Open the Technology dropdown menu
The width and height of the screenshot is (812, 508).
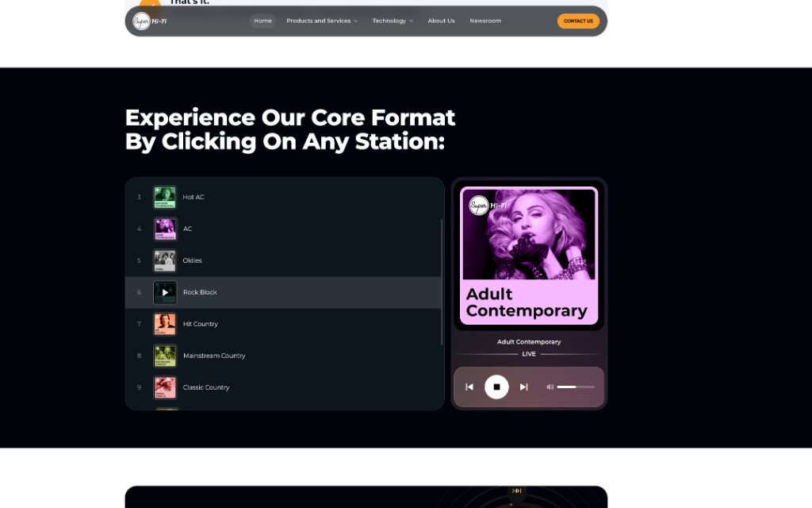coord(391,21)
